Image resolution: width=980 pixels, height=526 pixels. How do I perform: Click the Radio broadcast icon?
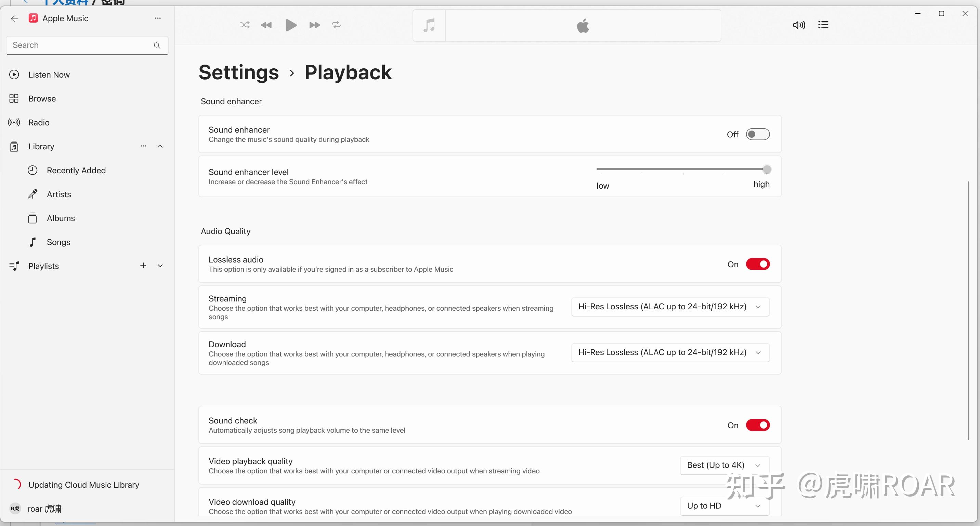click(x=14, y=122)
